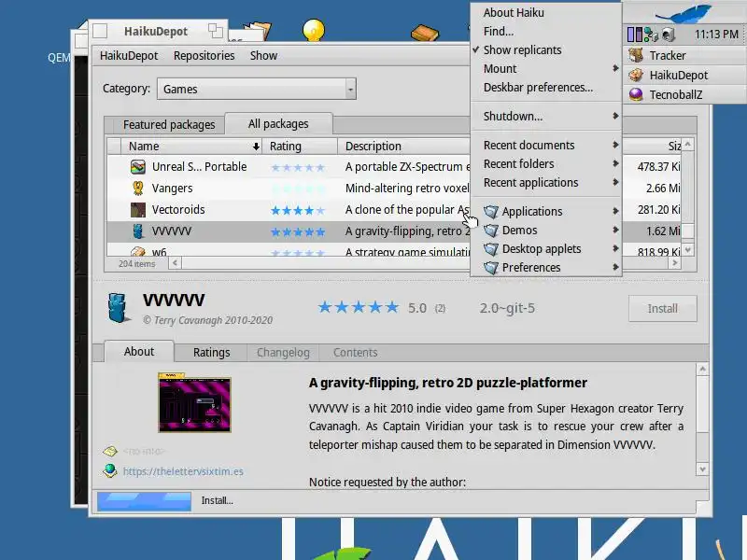Open the VVVVVV screenshot thumbnail
The image size is (747, 560).
pos(194,403)
